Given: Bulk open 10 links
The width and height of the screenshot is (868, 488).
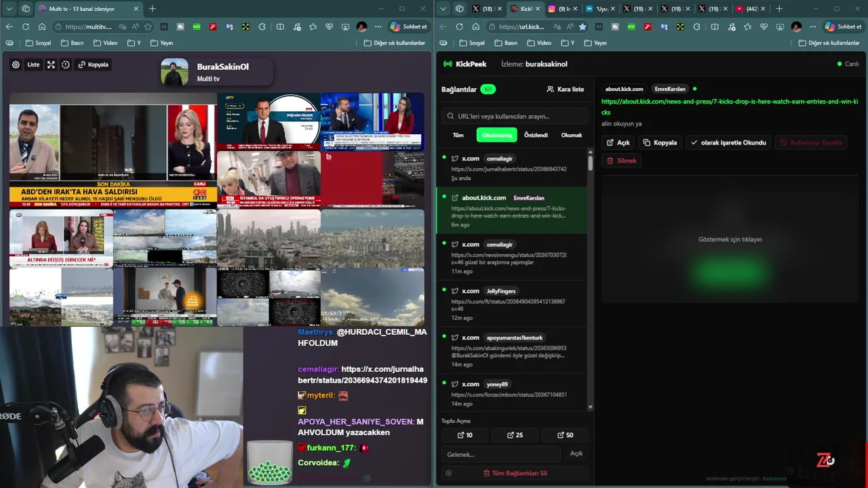Looking at the screenshot, I should [465, 435].
